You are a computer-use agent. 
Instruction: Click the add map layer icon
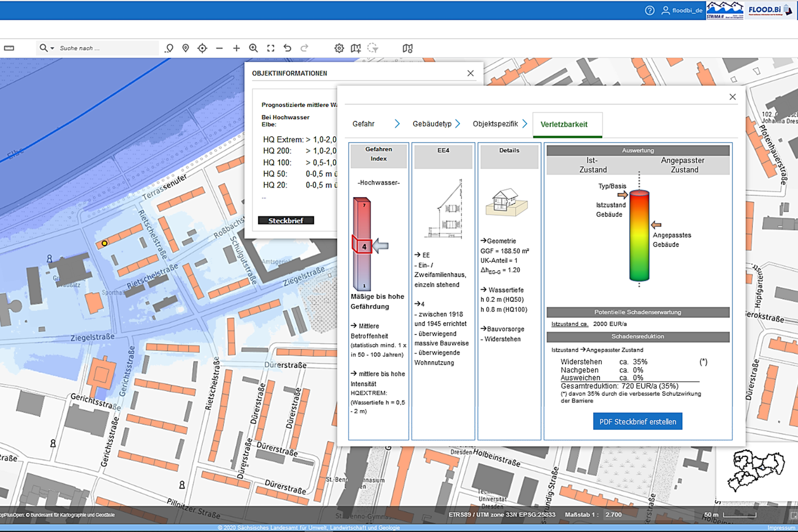[355, 48]
